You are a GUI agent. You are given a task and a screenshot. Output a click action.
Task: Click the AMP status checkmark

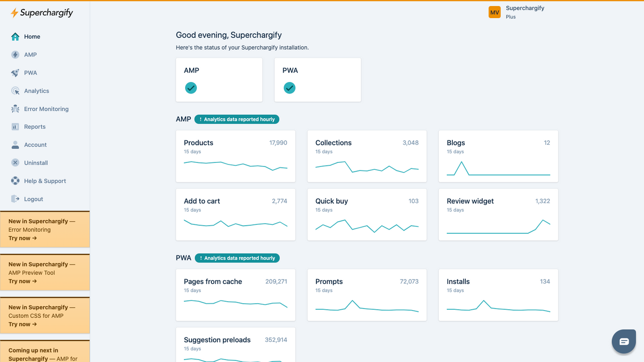pyautogui.click(x=191, y=87)
